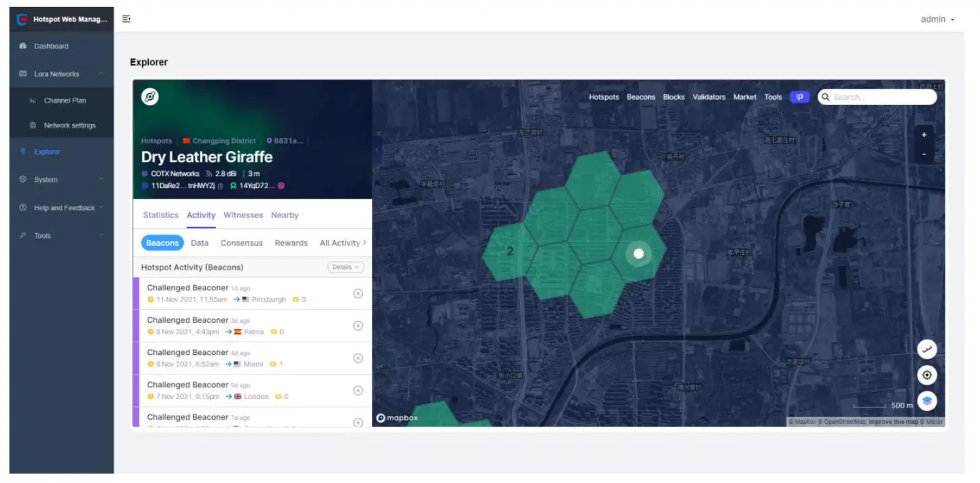Screen dimensions: 980x483
Task: Switch to the Statistics tab
Action: pyautogui.click(x=160, y=216)
